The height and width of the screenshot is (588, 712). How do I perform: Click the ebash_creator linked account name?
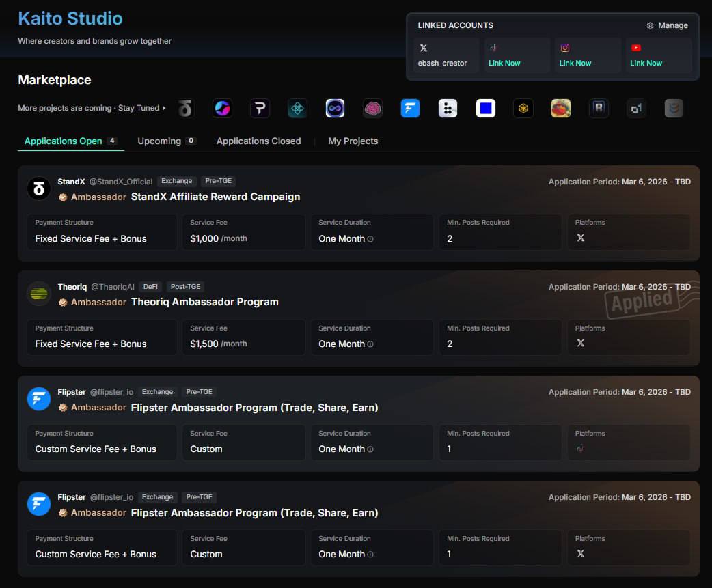[443, 63]
